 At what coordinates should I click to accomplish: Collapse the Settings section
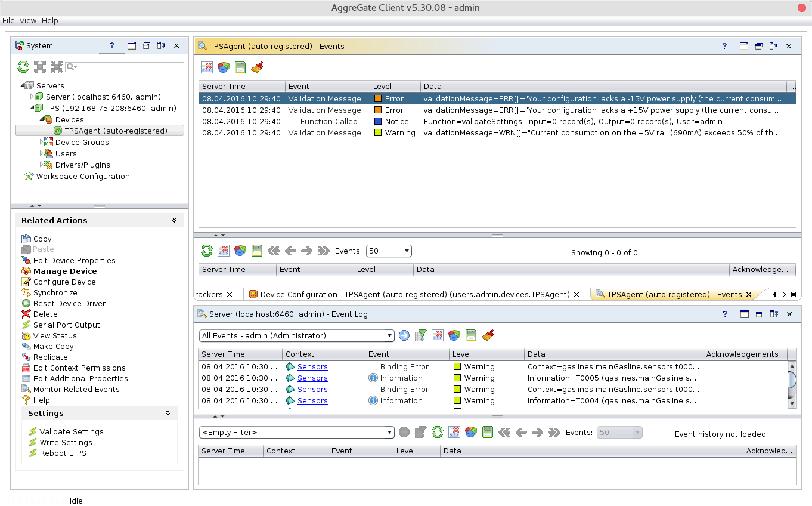coord(168,413)
